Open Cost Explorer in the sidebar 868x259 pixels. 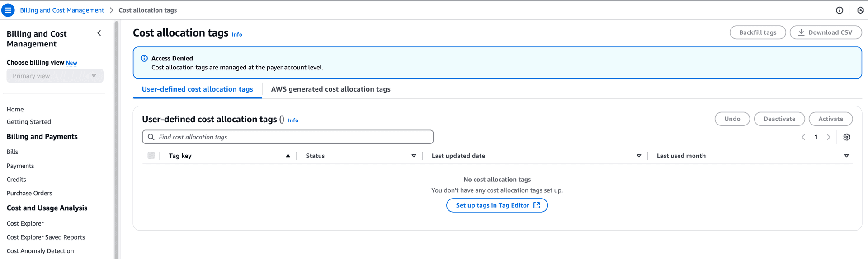click(x=25, y=223)
